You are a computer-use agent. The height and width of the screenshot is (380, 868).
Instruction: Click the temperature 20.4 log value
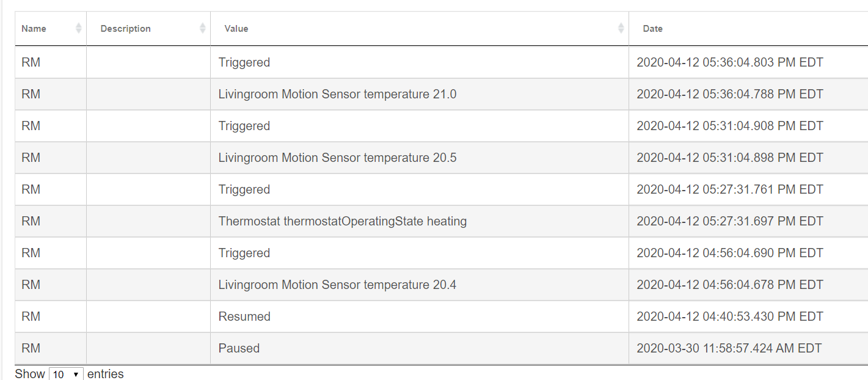337,285
